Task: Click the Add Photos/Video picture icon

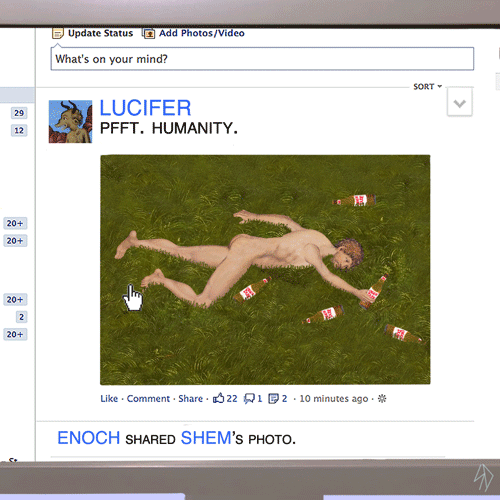Action: (149, 33)
